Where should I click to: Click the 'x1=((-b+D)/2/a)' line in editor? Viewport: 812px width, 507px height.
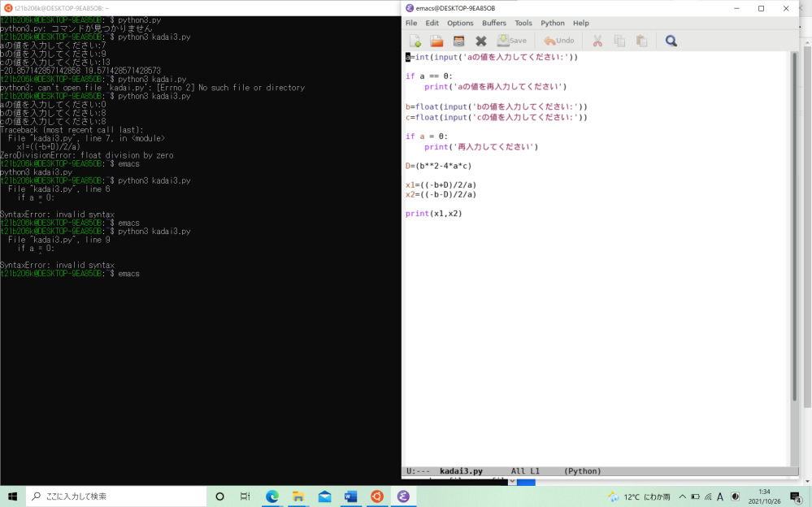tap(441, 185)
